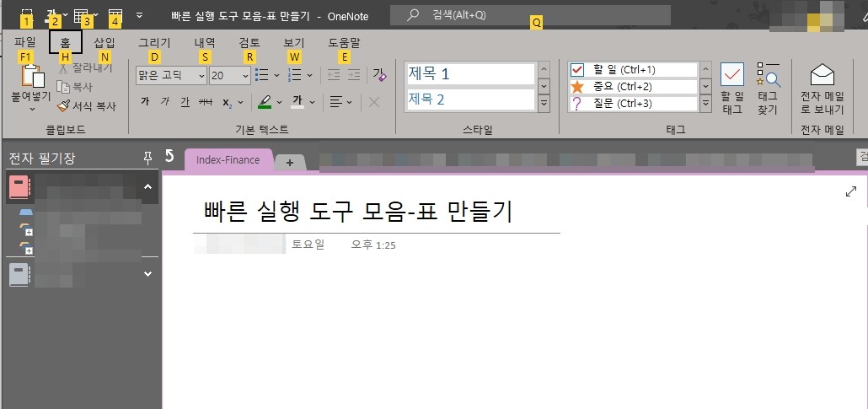The image size is (868, 409).
Task: Click the search magnifier icon in the title bar
Action: point(413,15)
